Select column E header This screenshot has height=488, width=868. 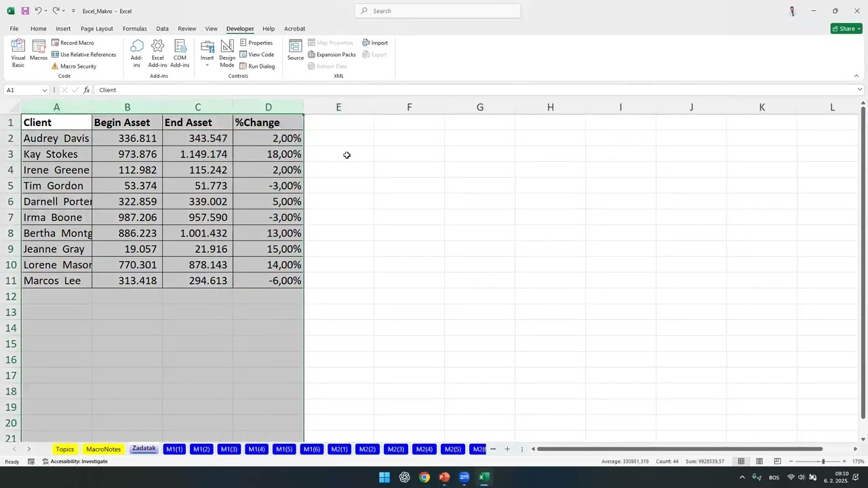[x=338, y=107]
